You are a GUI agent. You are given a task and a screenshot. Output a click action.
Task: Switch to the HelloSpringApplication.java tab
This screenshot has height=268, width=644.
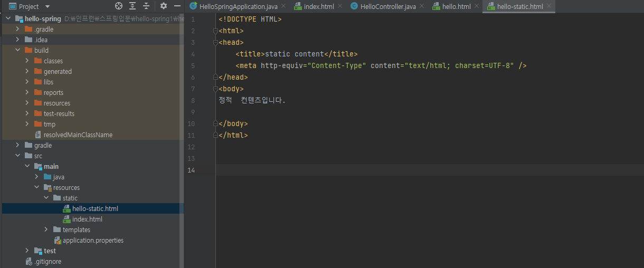point(238,6)
